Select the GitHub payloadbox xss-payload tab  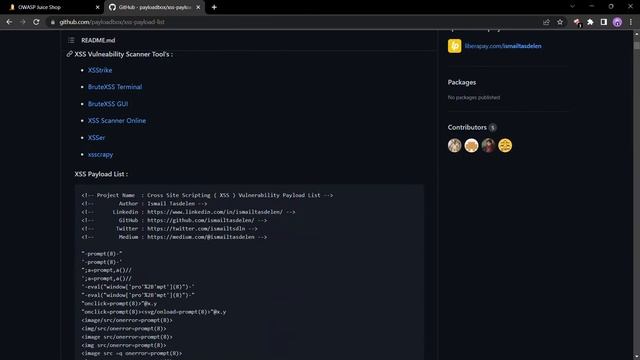pos(154,7)
